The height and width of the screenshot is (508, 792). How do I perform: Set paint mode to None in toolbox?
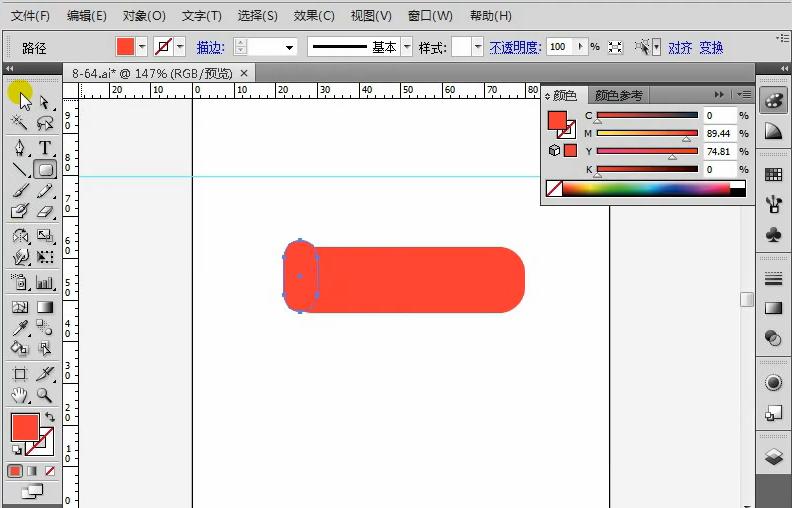point(50,470)
